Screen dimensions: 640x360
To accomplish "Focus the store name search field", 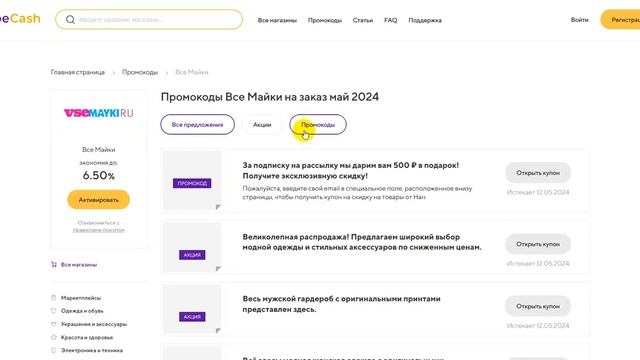I will (x=149, y=20).
